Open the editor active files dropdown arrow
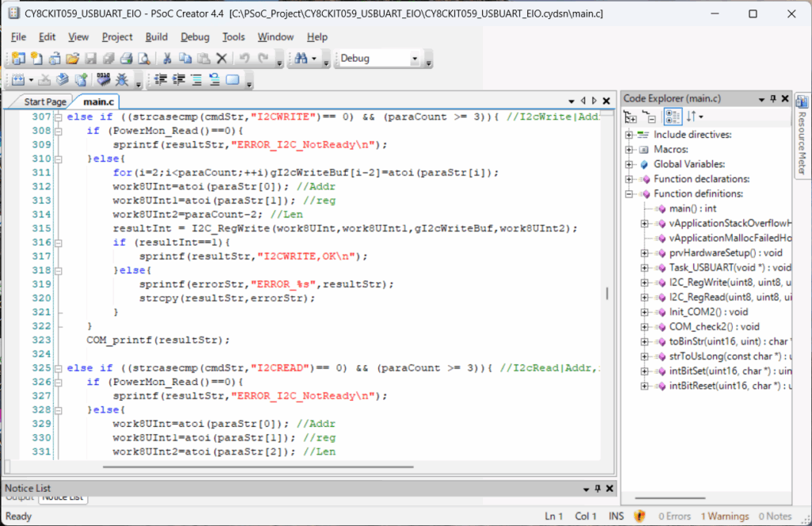The height and width of the screenshot is (526, 812). coord(571,101)
